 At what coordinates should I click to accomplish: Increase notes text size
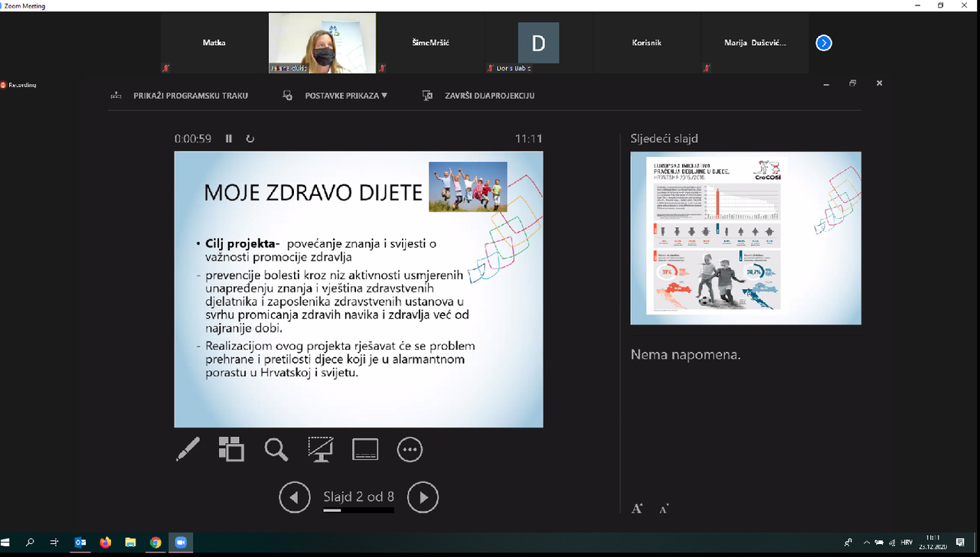click(637, 509)
